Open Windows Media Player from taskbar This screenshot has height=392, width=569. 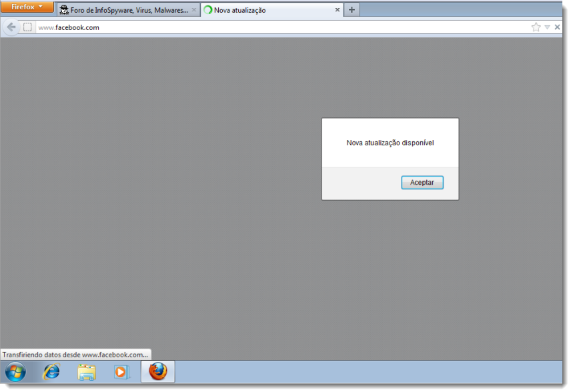point(121,372)
